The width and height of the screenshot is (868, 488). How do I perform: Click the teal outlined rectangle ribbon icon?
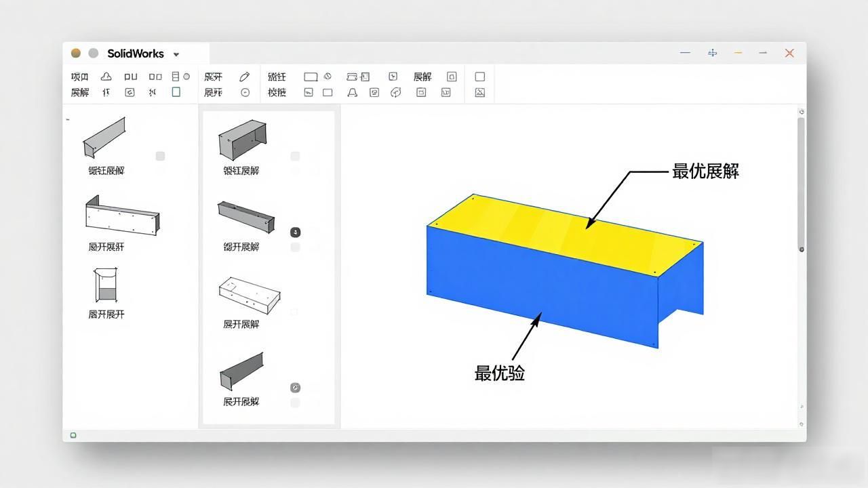pyautogui.click(x=176, y=91)
